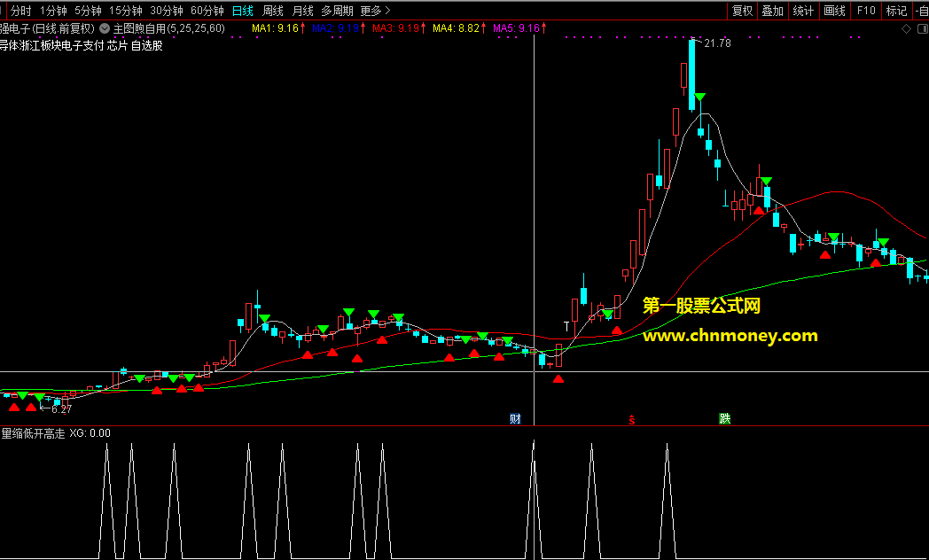Click the 量缩低开高走 sub-indicator name
This screenshot has height=560, width=929.
pyautogui.click(x=33, y=433)
